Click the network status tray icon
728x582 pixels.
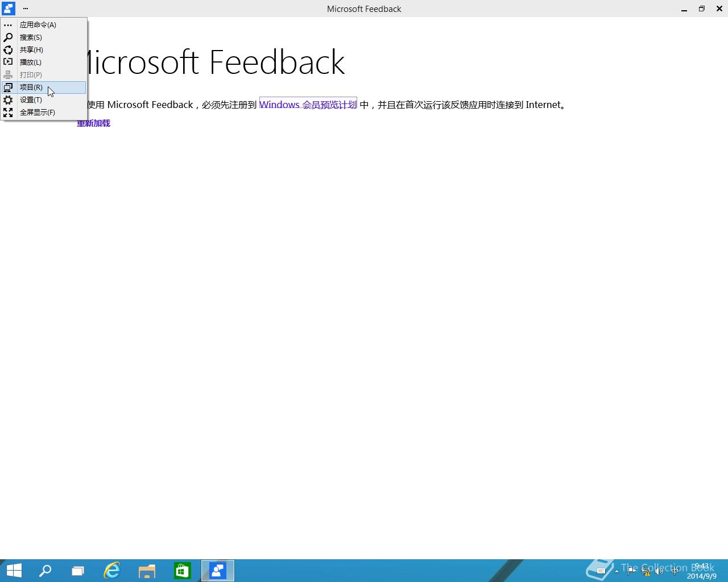point(646,571)
